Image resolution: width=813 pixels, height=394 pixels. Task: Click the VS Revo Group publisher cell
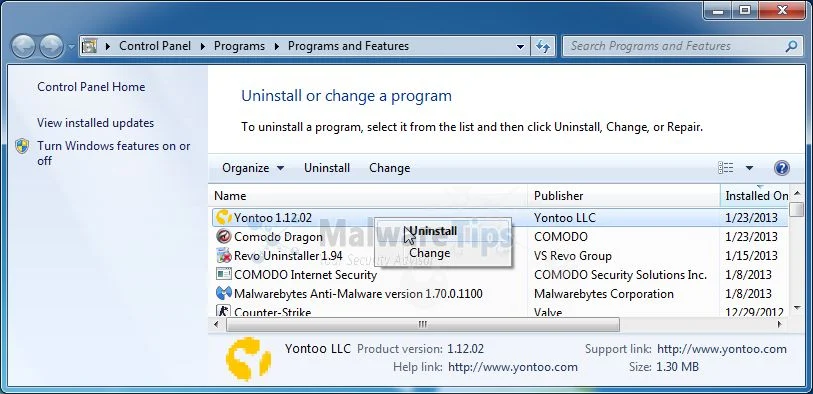pyautogui.click(x=572, y=256)
